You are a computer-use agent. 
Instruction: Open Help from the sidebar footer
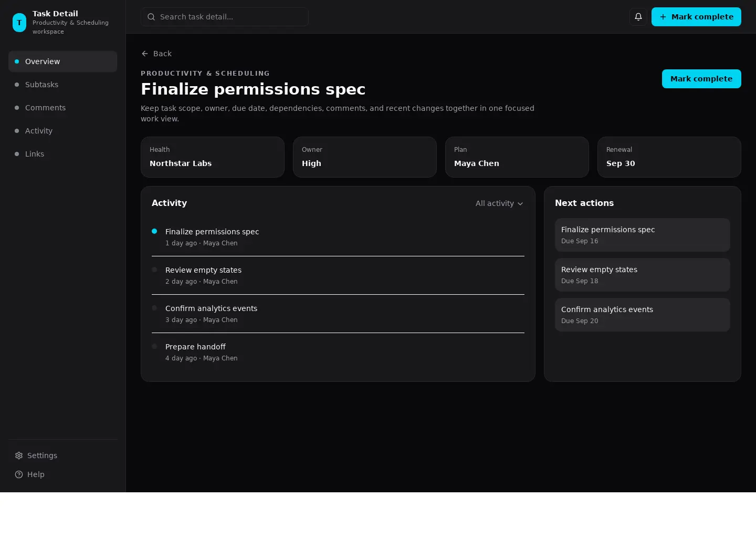tap(63, 474)
